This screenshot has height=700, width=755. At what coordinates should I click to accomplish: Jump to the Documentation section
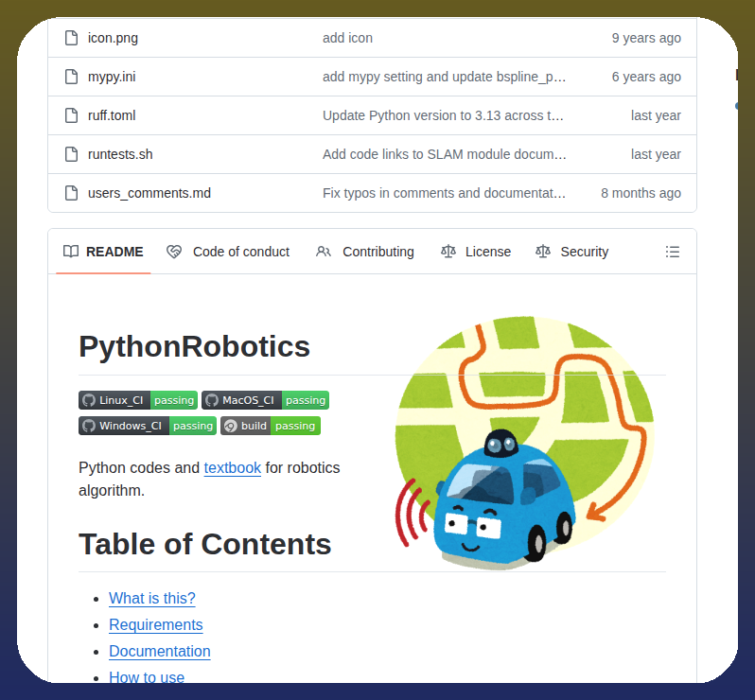(x=160, y=651)
